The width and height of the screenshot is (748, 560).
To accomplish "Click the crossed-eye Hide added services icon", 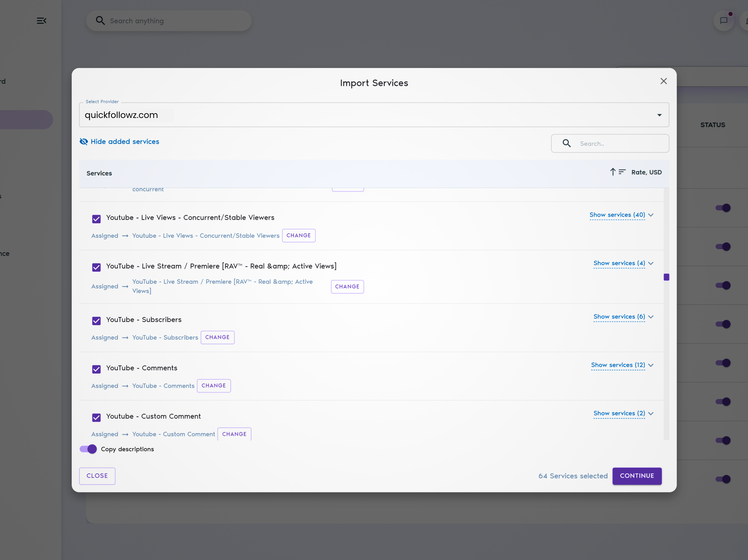I will click(84, 141).
